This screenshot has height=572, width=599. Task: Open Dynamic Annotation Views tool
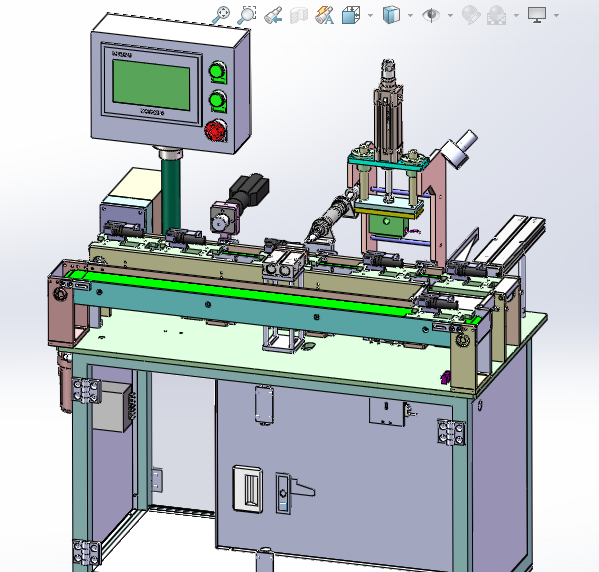[x=324, y=15]
